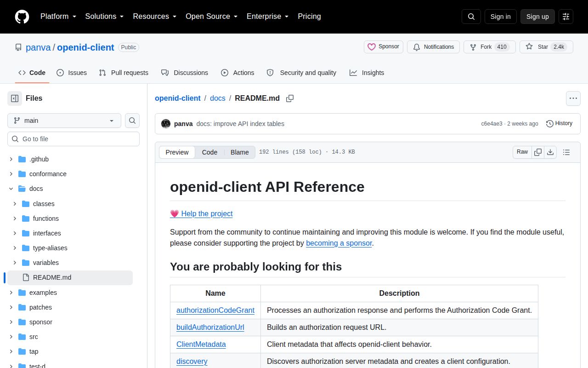Open the document outline icon
Image resolution: width=588 pixels, height=368 pixels.
pos(566,152)
